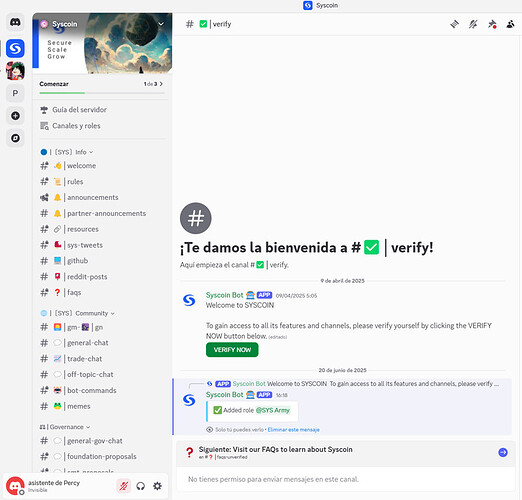Show the member list icon
Viewport: 522px width, 500px height.
coord(510,24)
